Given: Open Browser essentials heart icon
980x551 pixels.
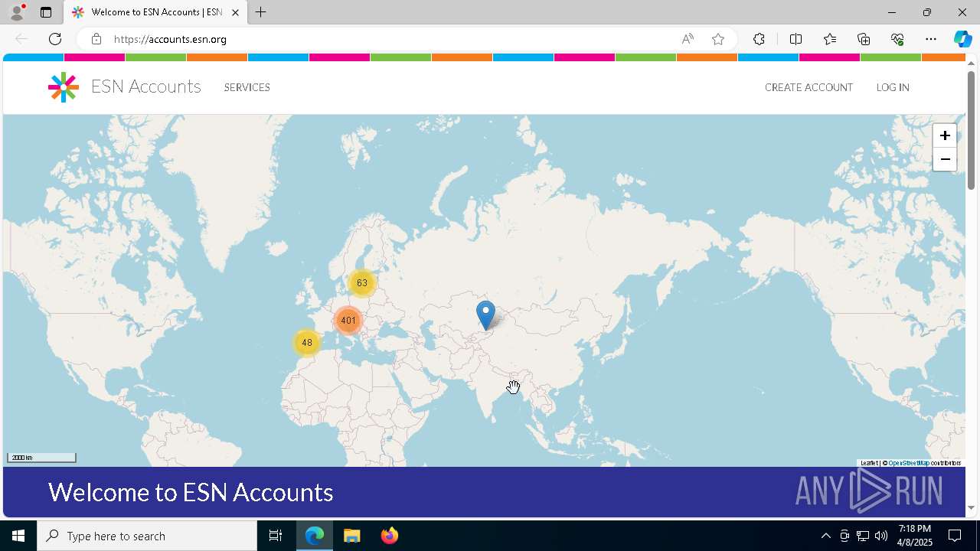Looking at the screenshot, I should pyautogui.click(x=897, y=39).
